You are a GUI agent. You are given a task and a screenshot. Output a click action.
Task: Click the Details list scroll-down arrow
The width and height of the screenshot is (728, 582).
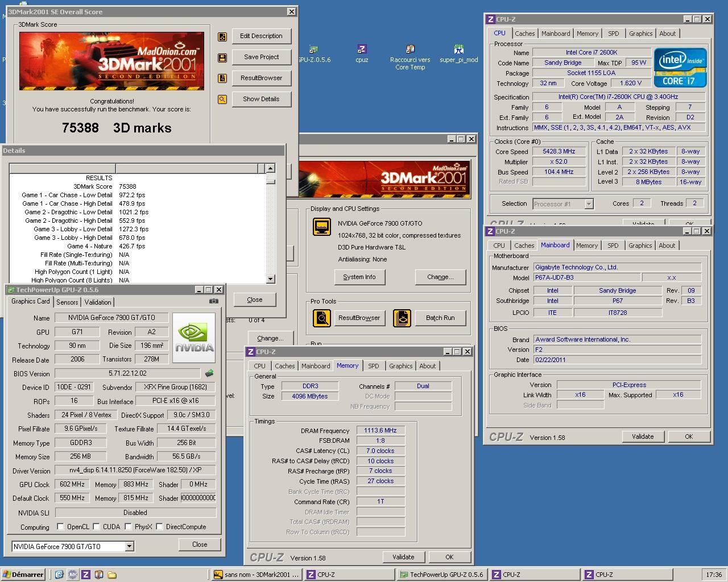[270, 278]
